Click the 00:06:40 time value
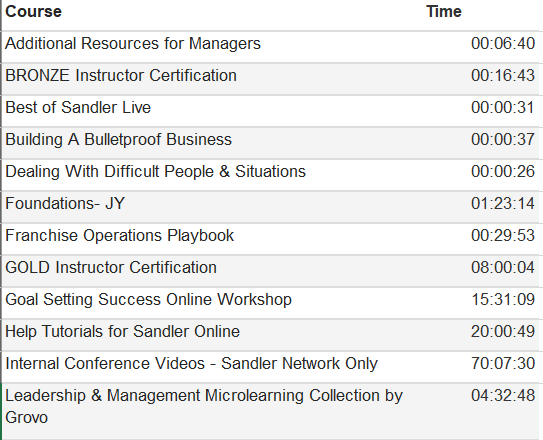Viewport: 543px width, 440px height. click(503, 44)
